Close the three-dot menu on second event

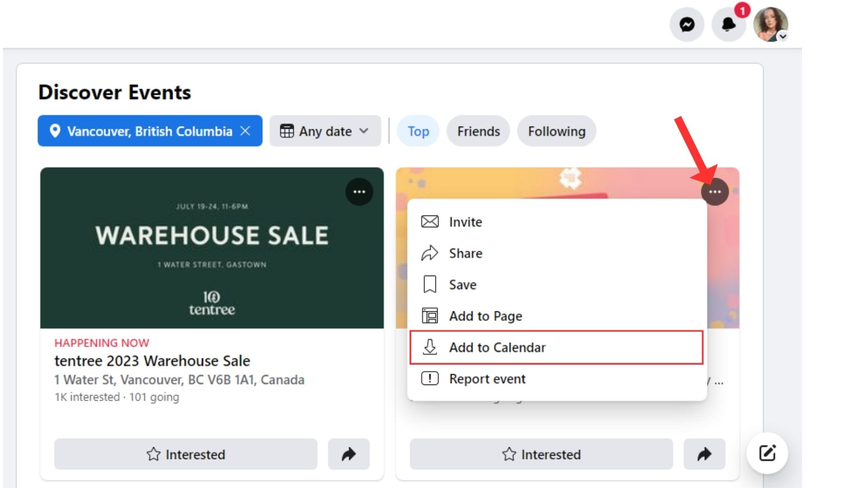click(x=714, y=192)
